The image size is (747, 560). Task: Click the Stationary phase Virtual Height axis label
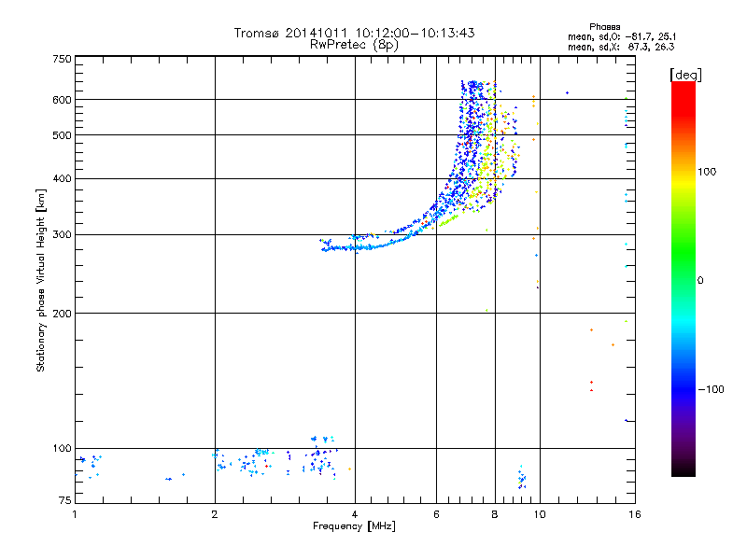click(x=41, y=278)
